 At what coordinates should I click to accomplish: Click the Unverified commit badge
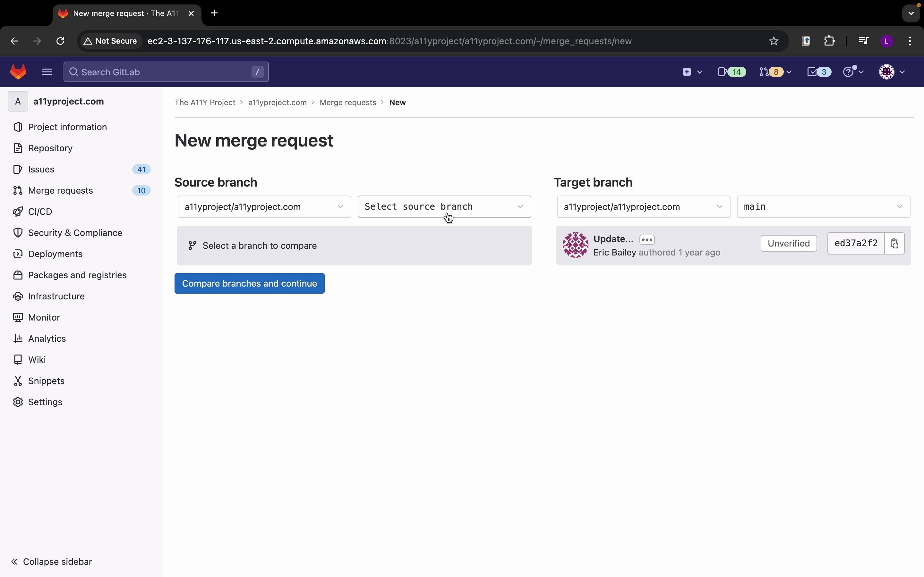789,244
